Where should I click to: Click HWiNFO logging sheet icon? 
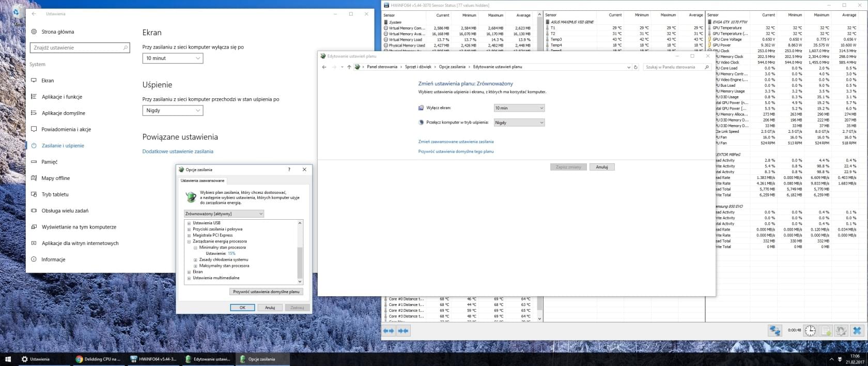826,331
